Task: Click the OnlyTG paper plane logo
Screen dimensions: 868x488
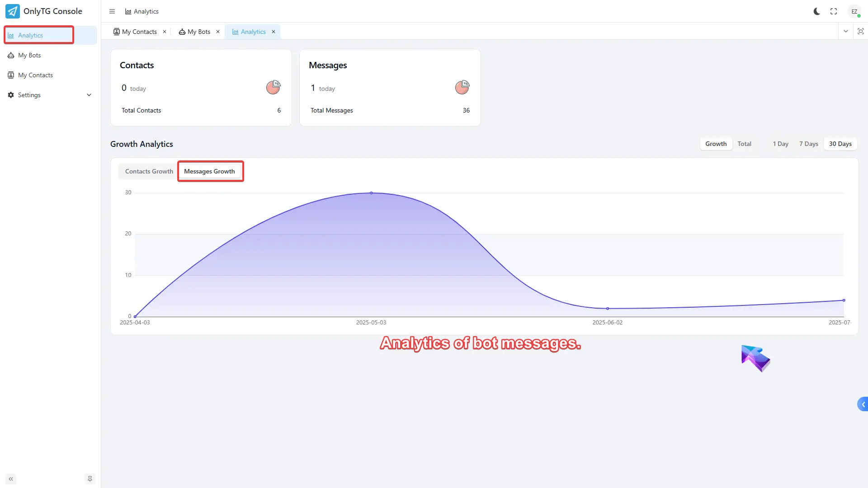Action: tap(13, 11)
